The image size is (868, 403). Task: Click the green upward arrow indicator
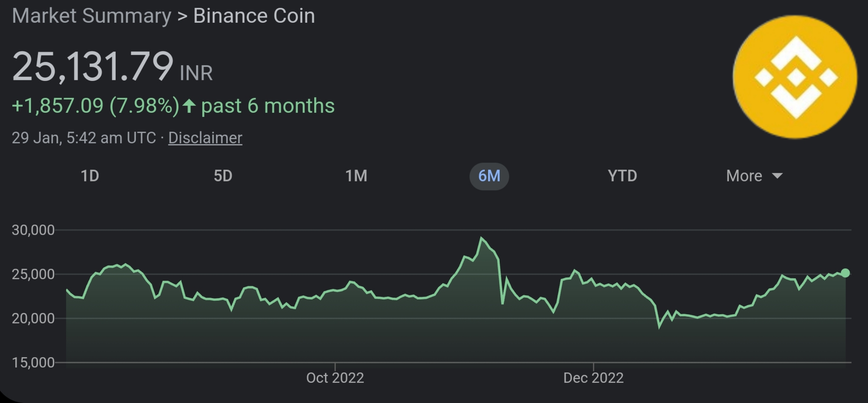(190, 106)
